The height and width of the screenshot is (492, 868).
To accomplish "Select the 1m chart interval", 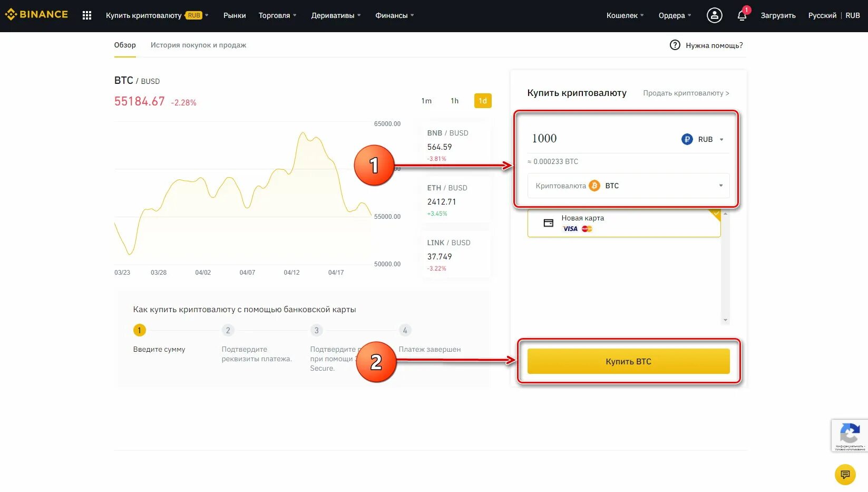I will point(426,101).
